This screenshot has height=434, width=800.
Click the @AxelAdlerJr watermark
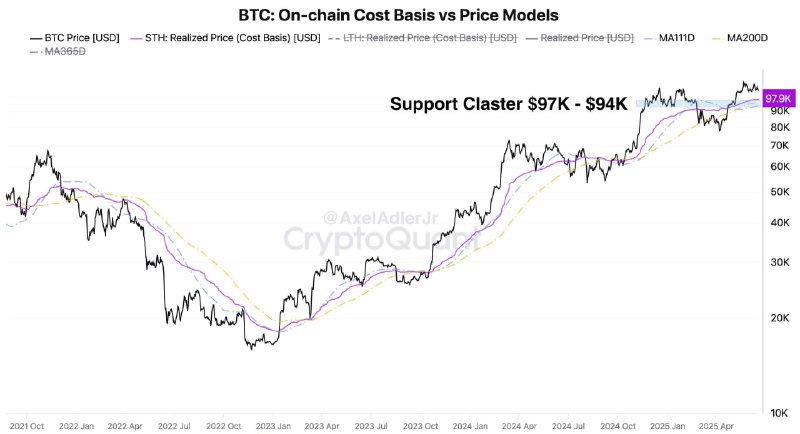[381, 218]
